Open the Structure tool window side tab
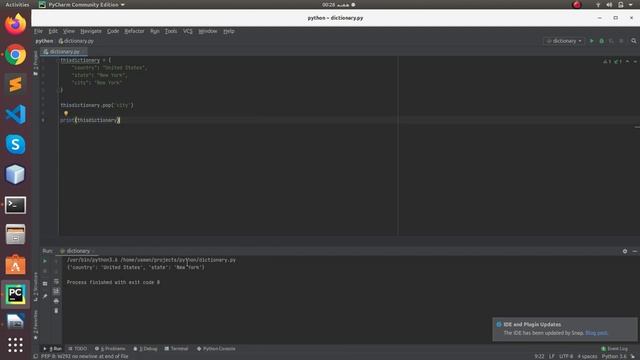Screen dimensions: 640x360 [36, 287]
